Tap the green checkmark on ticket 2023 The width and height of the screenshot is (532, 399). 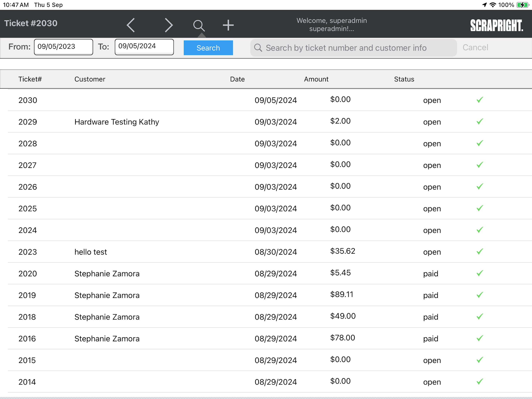click(480, 251)
